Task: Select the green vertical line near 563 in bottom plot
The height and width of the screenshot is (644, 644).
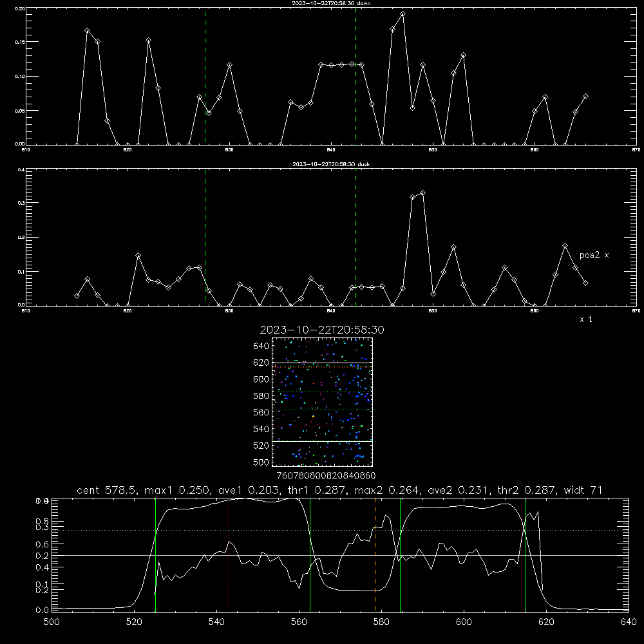Action: (x=310, y=555)
